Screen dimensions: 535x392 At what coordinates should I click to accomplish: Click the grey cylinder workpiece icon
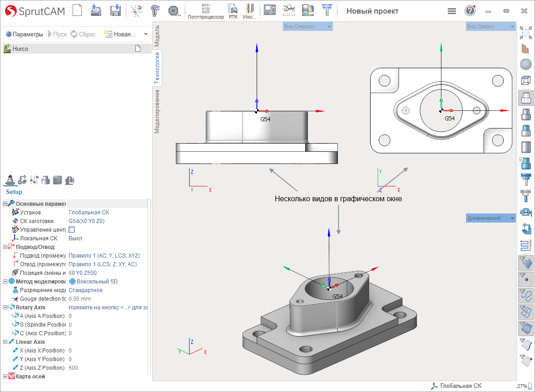click(526, 147)
